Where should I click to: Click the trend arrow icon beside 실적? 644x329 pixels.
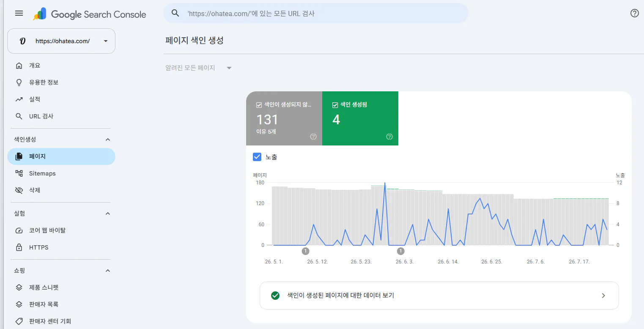(x=19, y=99)
